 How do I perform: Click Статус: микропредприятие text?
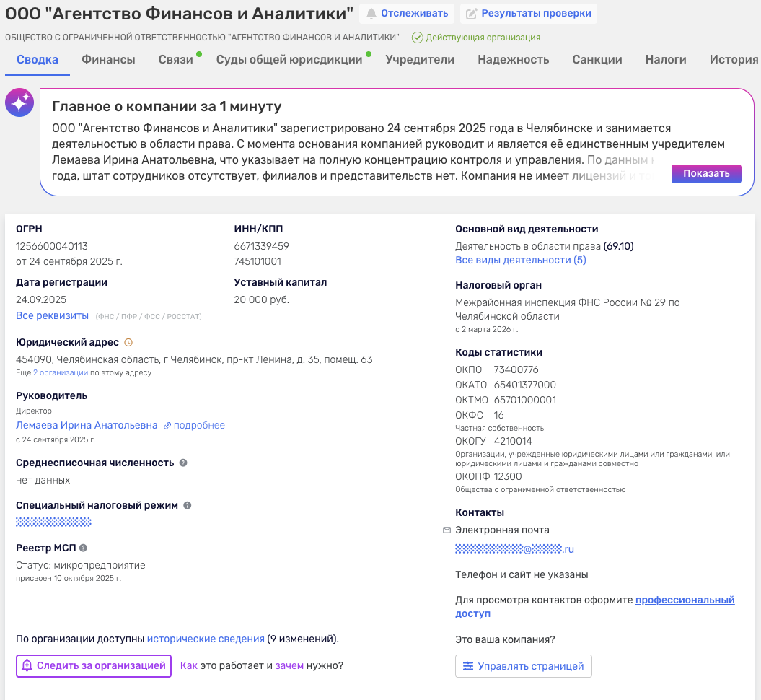tap(81, 566)
